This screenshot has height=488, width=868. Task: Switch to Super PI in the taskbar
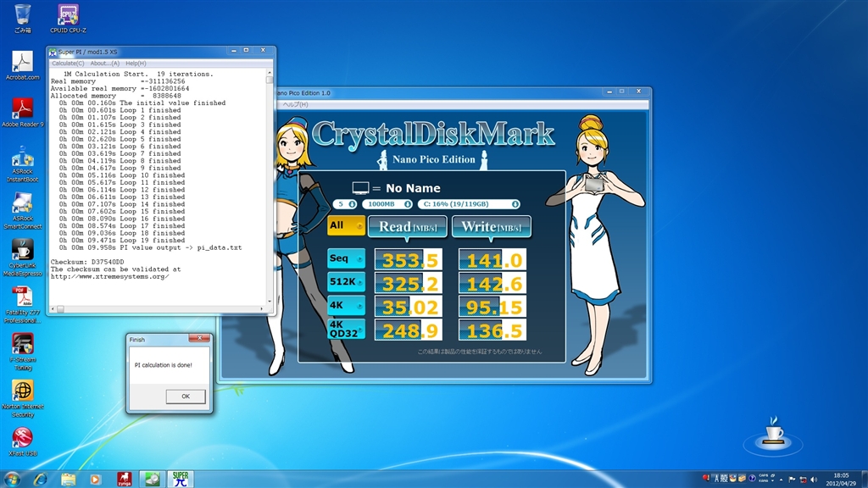pyautogui.click(x=181, y=479)
